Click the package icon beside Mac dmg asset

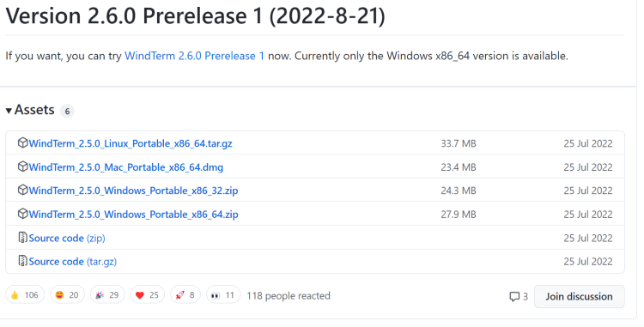tap(22, 167)
